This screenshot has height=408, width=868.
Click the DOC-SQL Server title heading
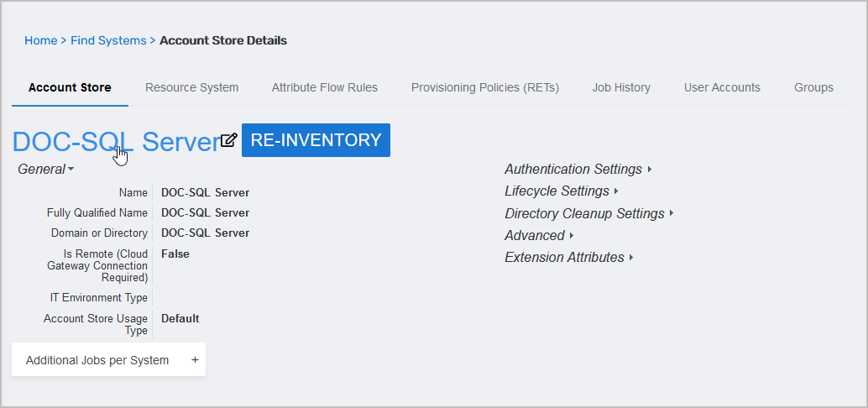[x=115, y=142]
